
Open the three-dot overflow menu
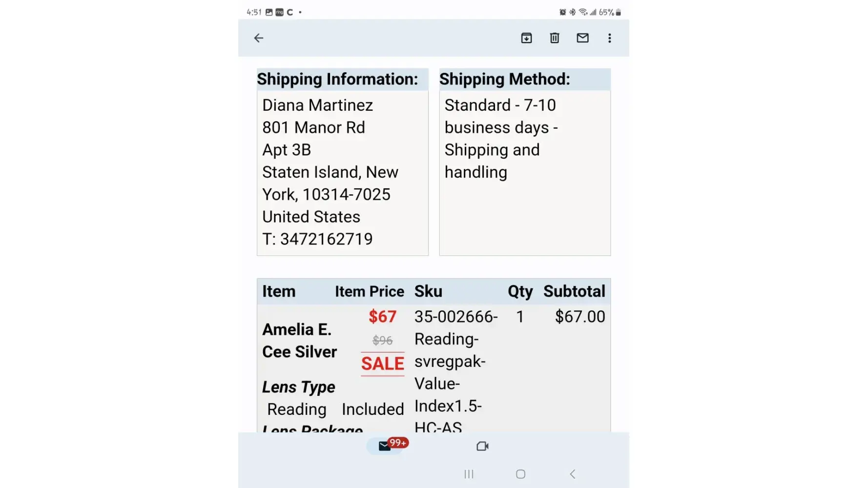tap(610, 38)
